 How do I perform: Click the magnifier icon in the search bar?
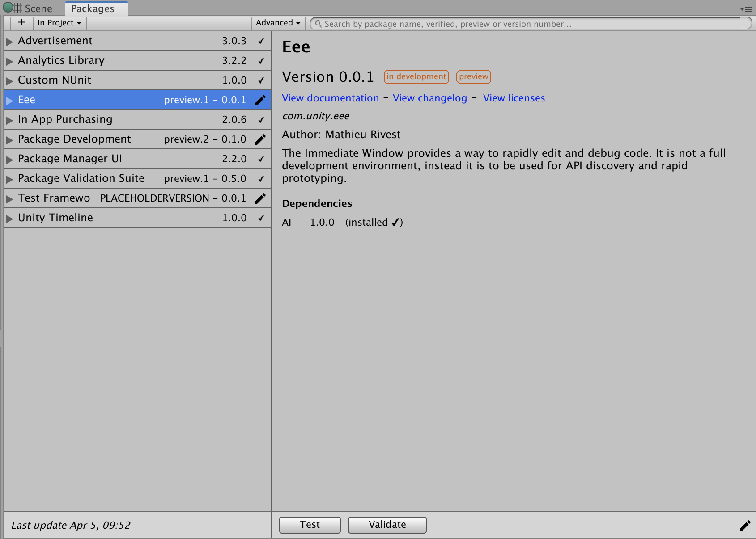(319, 24)
